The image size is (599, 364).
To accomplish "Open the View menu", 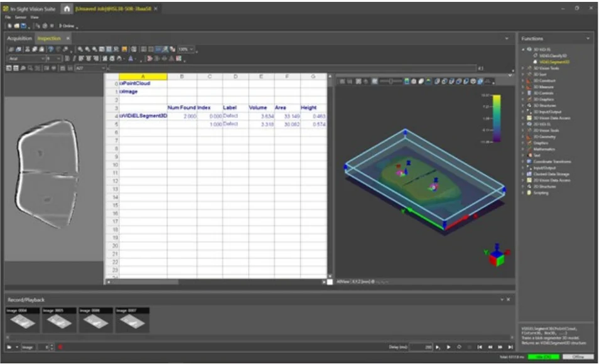I will 35,17.
